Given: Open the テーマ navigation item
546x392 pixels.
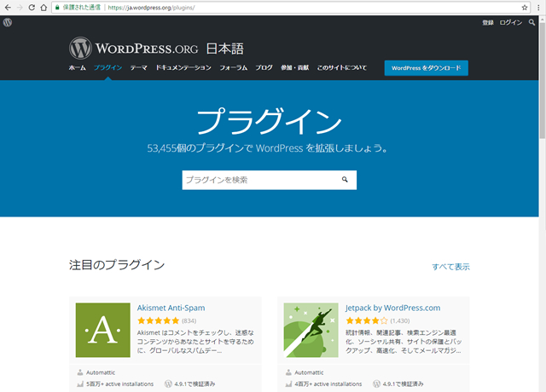Looking at the screenshot, I should pos(138,68).
